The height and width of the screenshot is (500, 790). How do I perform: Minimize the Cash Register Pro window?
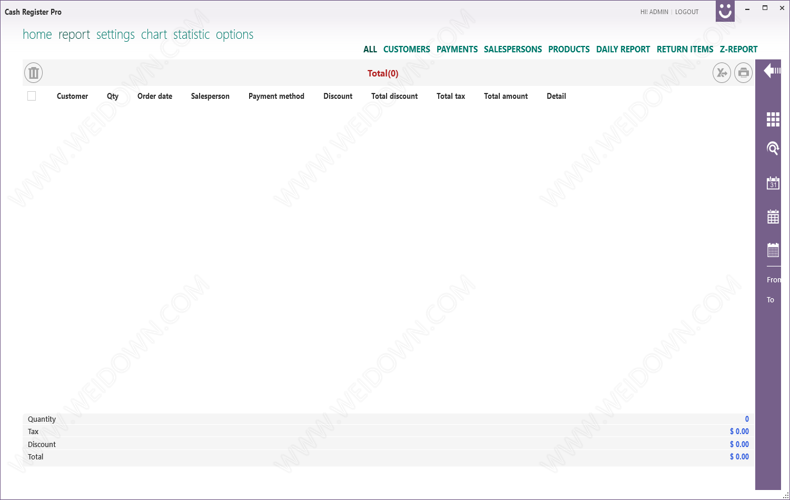(x=748, y=9)
